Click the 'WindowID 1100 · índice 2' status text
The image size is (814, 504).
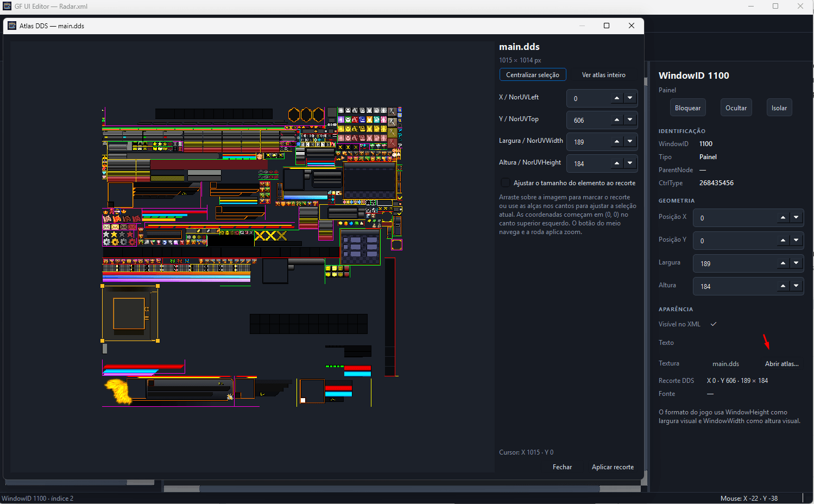(37, 499)
